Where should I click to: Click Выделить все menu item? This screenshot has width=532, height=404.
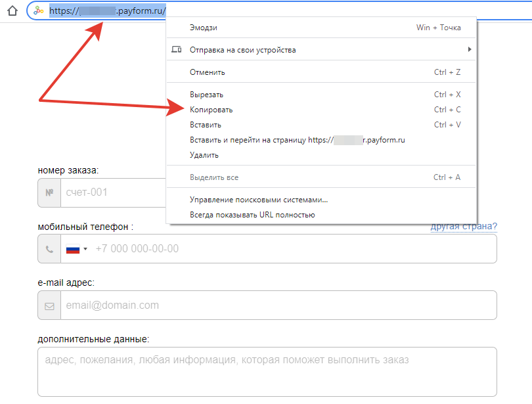coord(321,177)
